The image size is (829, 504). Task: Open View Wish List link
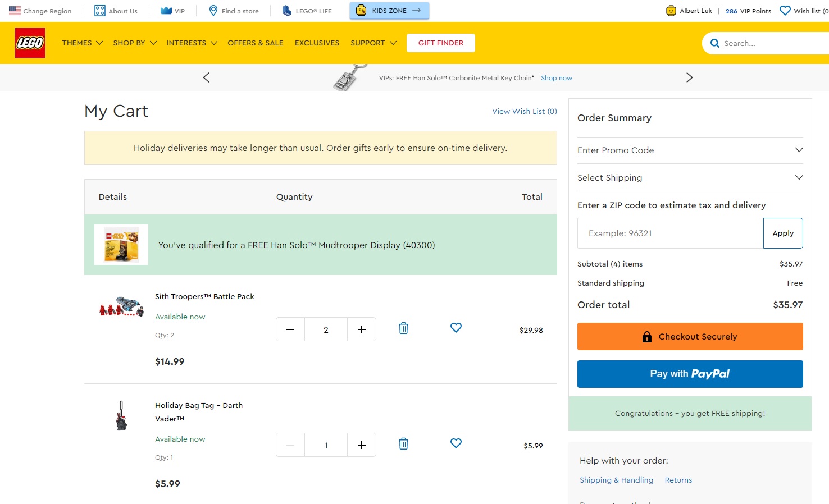[x=525, y=111]
